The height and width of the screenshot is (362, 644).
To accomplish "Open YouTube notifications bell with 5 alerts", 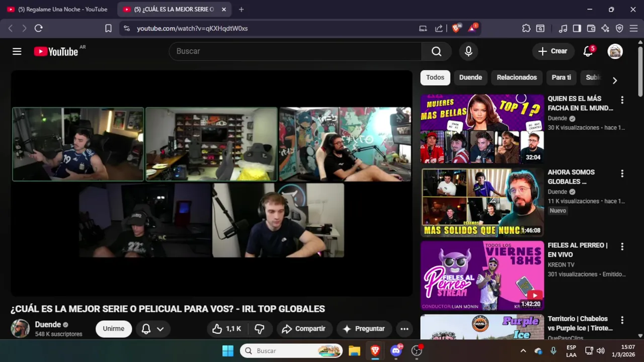I will click(x=588, y=51).
